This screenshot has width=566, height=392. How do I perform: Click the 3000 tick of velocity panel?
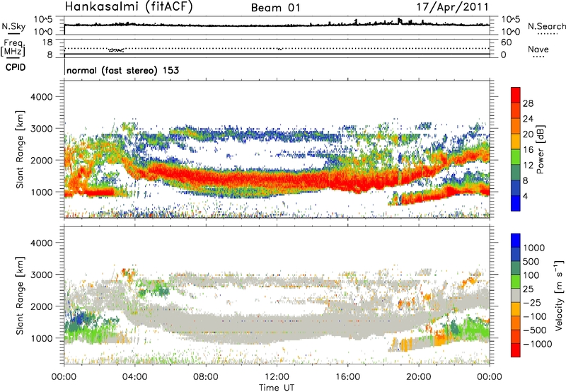[41, 275]
